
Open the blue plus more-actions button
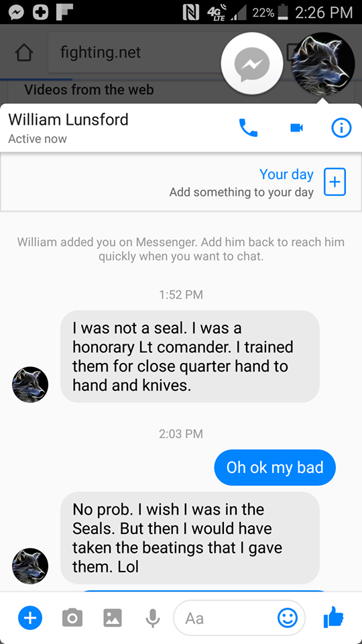click(x=30, y=618)
